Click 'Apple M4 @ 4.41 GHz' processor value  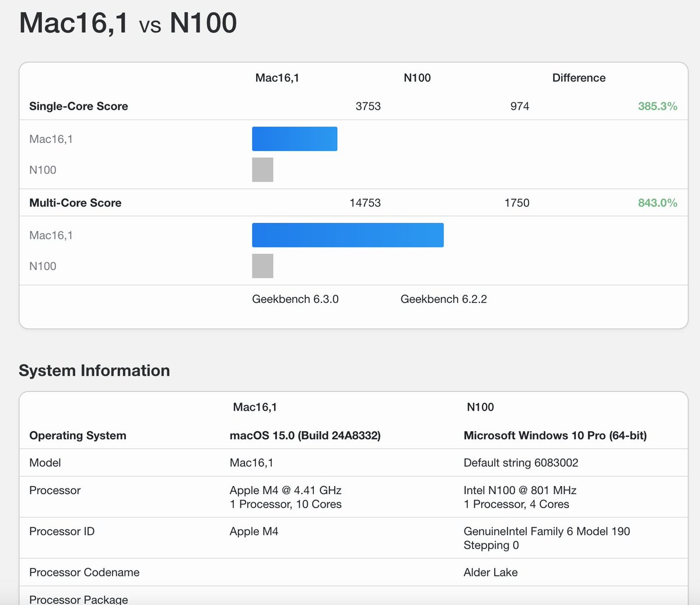(286, 490)
